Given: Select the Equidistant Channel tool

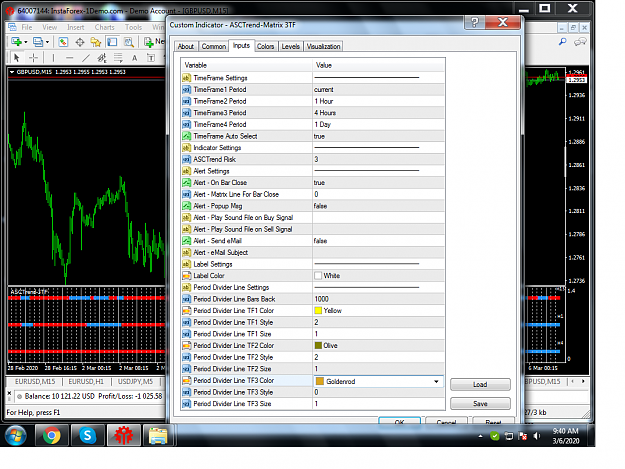Looking at the screenshot, I should (x=102, y=58).
